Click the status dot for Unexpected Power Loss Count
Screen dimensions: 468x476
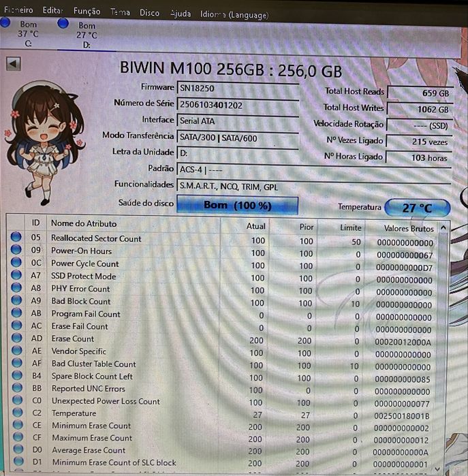(x=18, y=400)
